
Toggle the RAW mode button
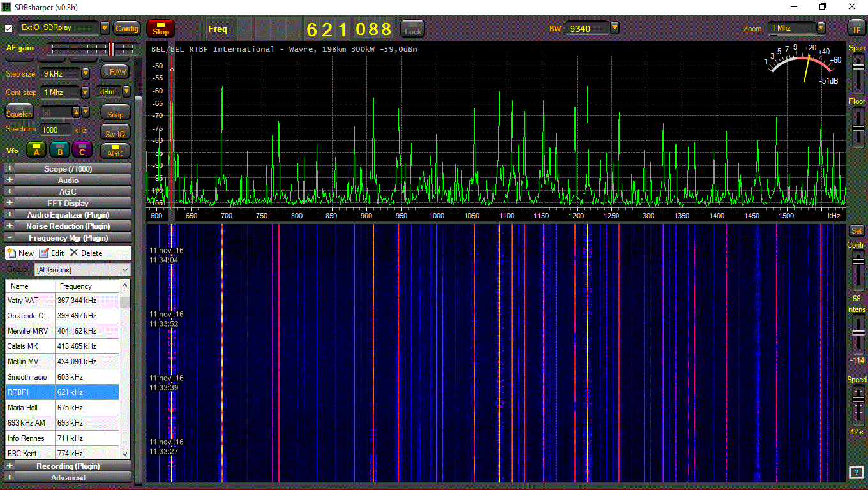(x=116, y=72)
